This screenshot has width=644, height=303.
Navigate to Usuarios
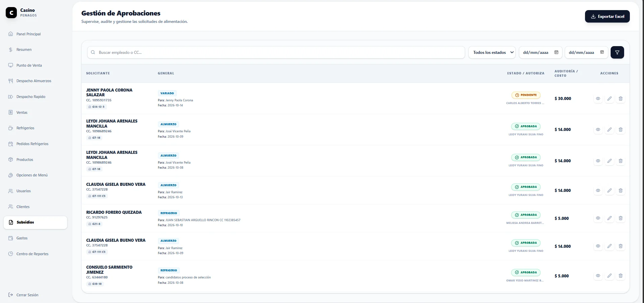click(35, 191)
